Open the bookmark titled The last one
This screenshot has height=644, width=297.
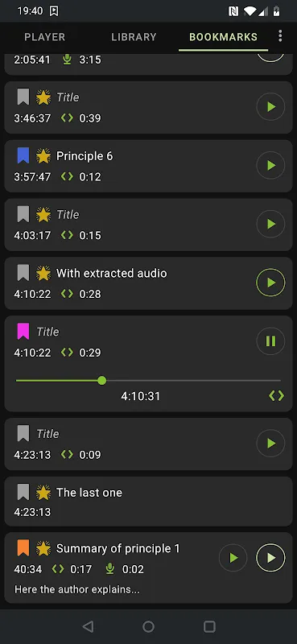(x=148, y=502)
